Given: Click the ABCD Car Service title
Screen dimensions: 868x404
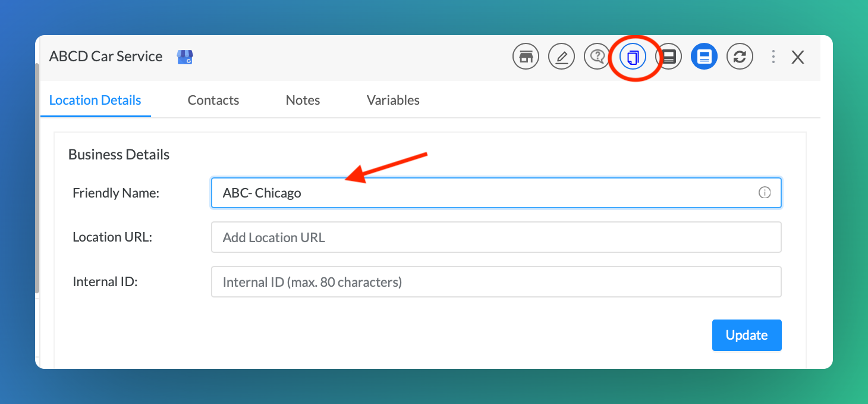Looking at the screenshot, I should (106, 57).
